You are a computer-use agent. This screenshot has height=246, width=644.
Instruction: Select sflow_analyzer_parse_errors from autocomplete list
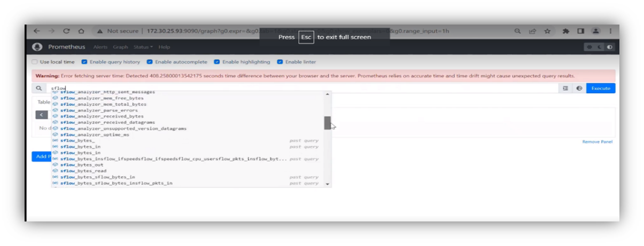point(99,110)
